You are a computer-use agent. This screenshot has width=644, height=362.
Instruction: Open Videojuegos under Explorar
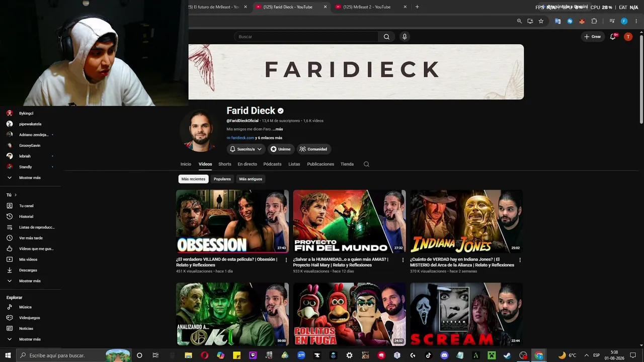[30, 318]
